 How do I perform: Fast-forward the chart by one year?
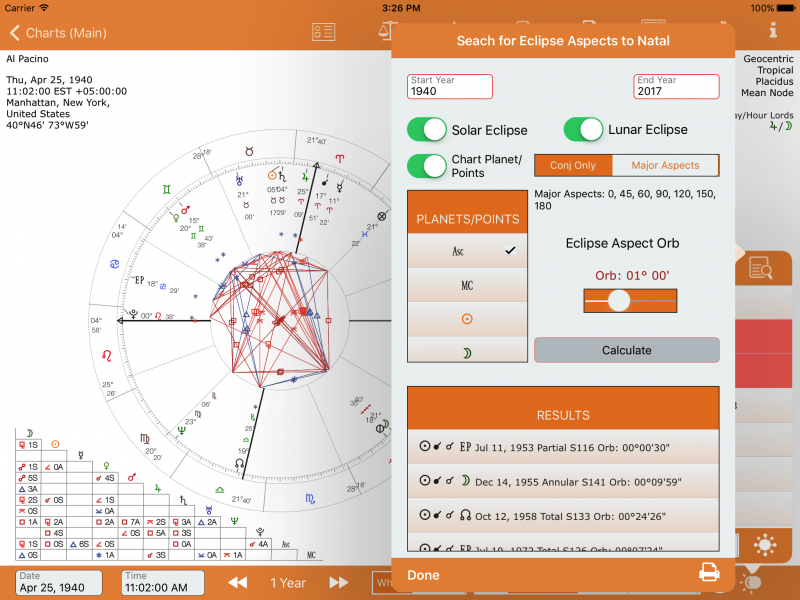(x=340, y=582)
